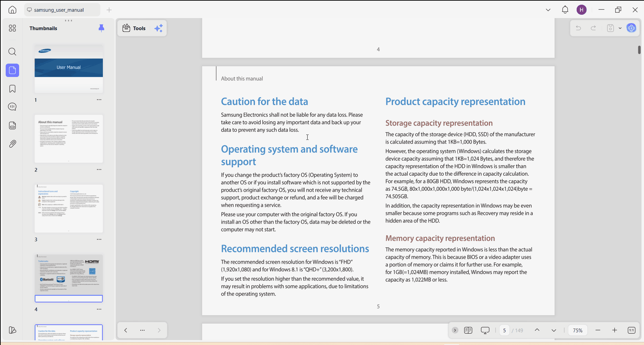This screenshot has width=644, height=345.
Task: Open options for thumbnail page 2
Action: (99, 170)
